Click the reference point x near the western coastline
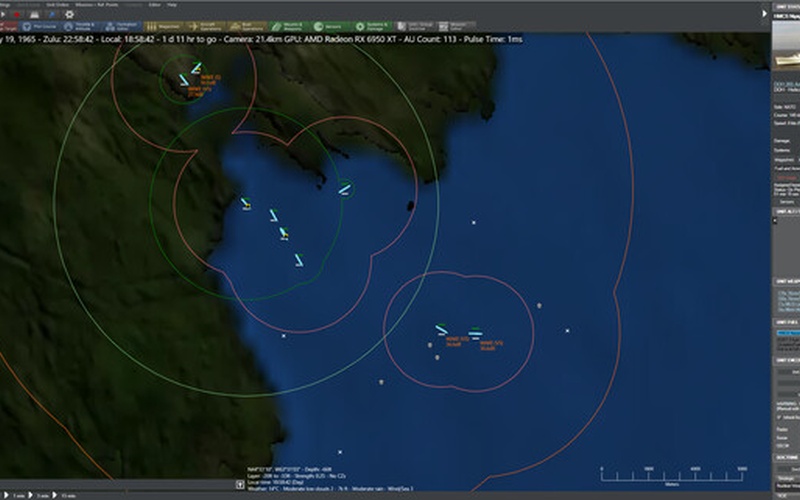This screenshot has height=500, width=800. coord(284,336)
